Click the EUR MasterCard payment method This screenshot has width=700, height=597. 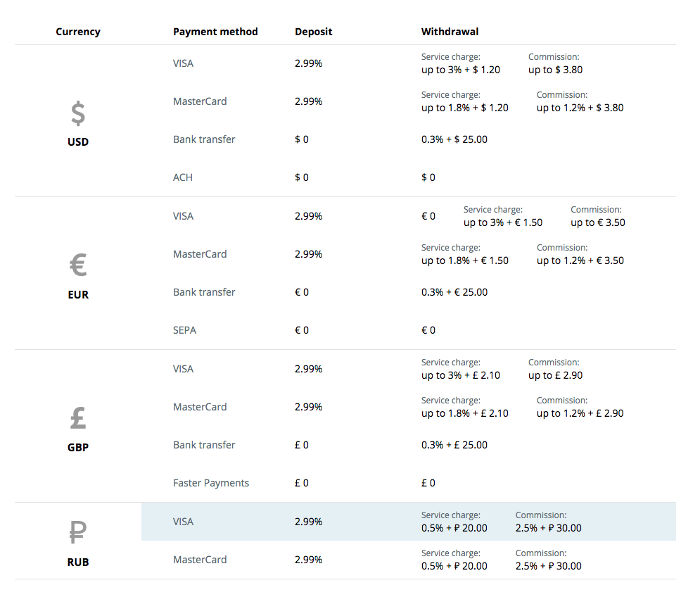[200, 254]
